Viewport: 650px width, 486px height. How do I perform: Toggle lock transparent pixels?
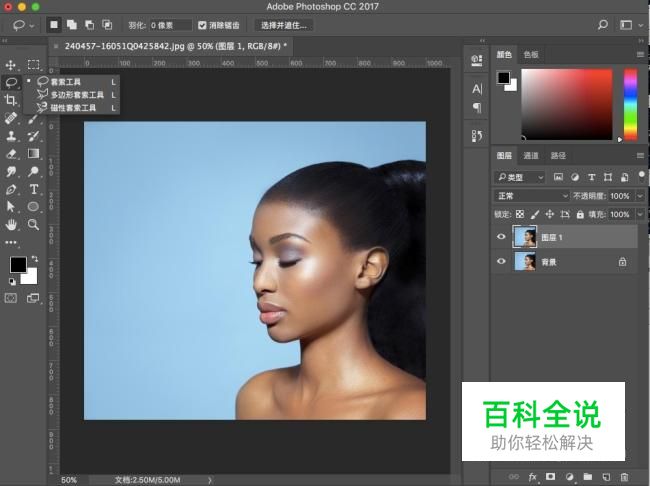coord(520,214)
